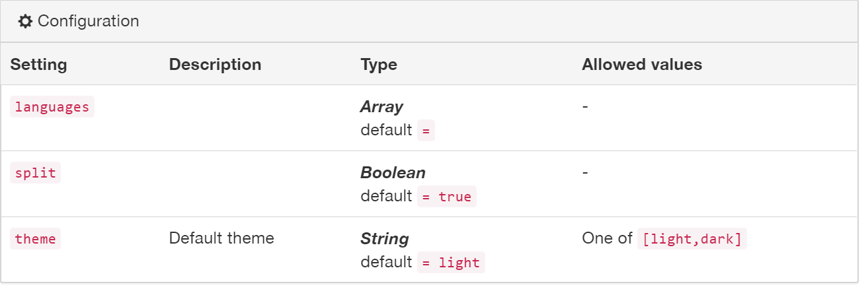Click the Type column header

point(379,65)
